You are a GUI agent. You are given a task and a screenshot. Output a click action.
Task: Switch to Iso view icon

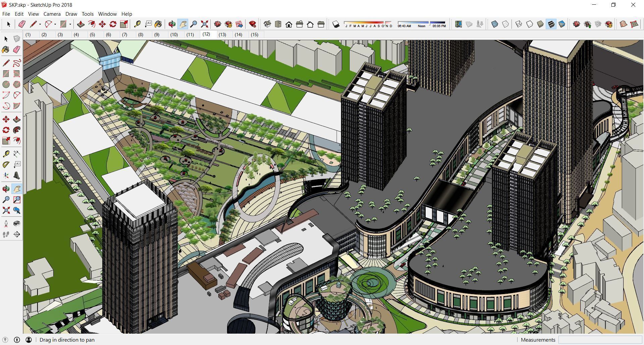(x=267, y=24)
